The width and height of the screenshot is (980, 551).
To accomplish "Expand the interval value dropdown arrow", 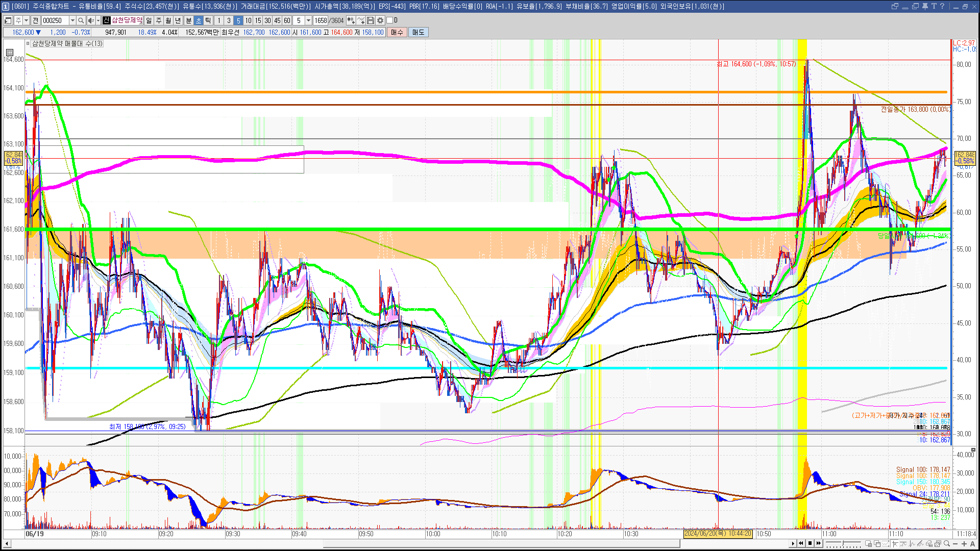I will (x=308, y=20).
